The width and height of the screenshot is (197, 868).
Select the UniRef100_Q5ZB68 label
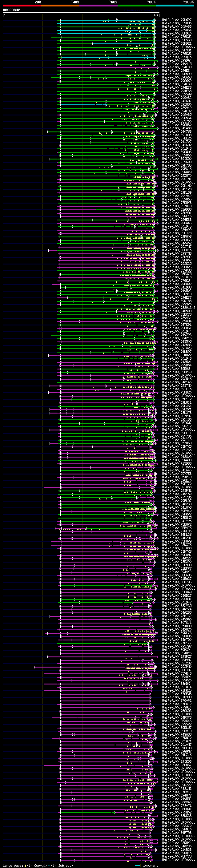click(177, 443)
